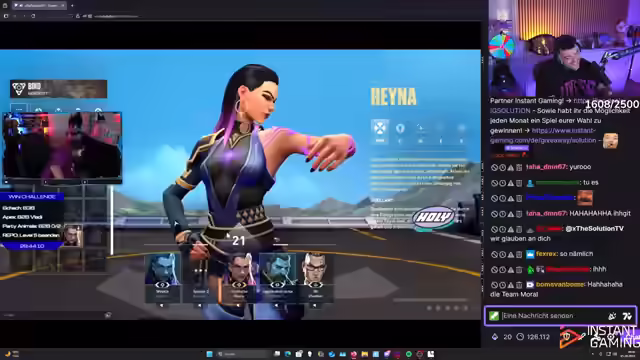
Task: Click bomsvanbome's username in chat
Action: coord(559,285)
